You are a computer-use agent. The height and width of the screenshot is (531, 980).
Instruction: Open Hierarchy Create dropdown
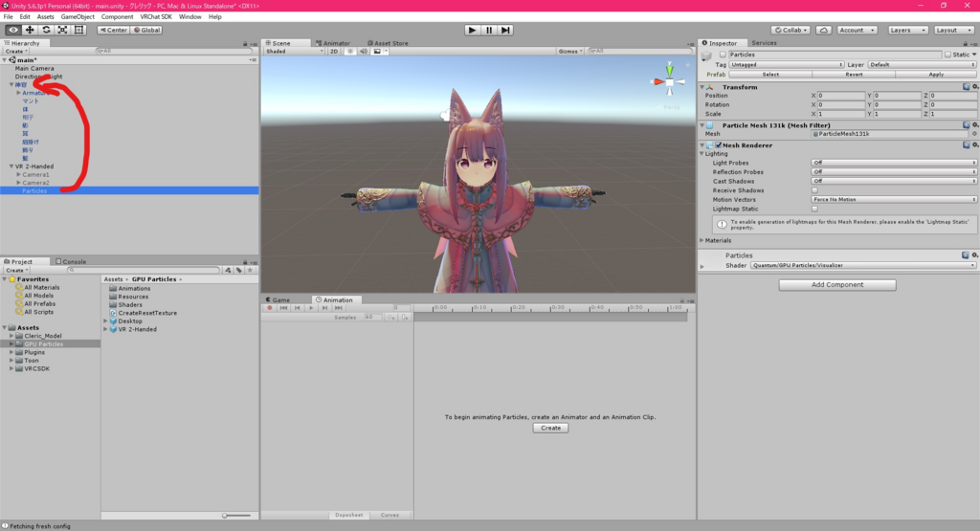[16, 52]
